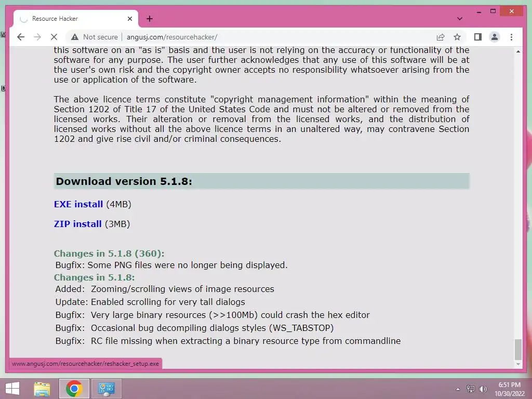Screen dimensions: 532x399
Task: Click the WS_TABSTOP bugfix line
Action: (x=194, y=328)
